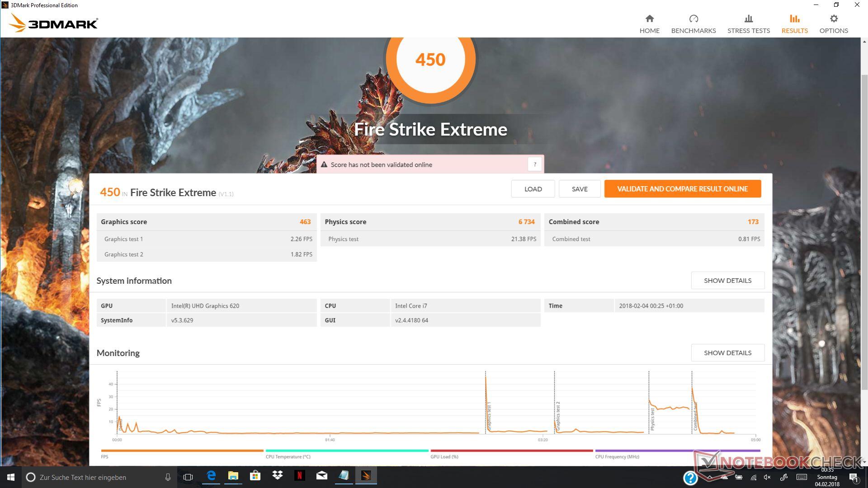868x488 pixels.
Task: Open the Home section icon
Action: coord(649,19)
